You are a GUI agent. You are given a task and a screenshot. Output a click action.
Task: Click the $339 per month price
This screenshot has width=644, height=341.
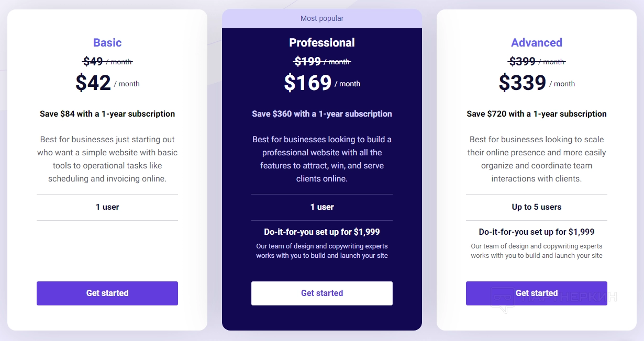(x=523, y=83)
